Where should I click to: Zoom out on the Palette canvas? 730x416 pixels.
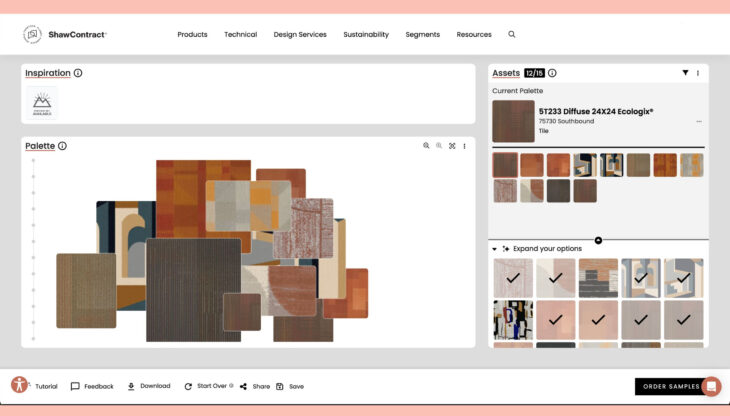[439, 146]
